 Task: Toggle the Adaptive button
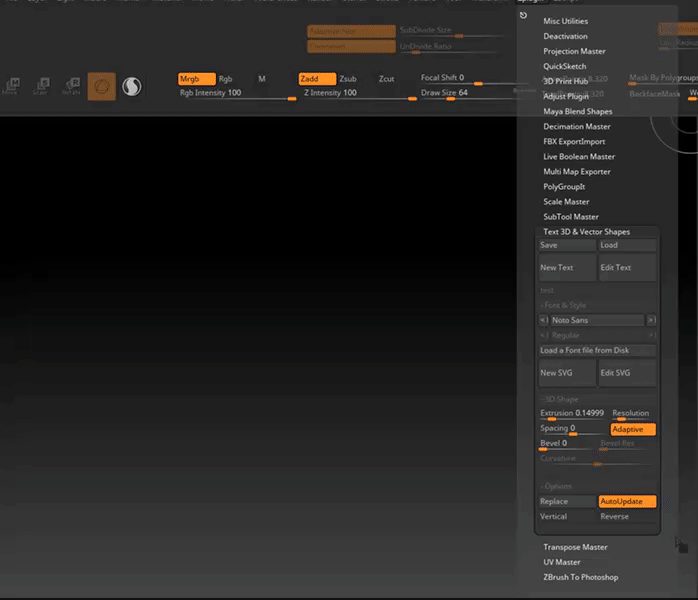click(x=633, y=430)
